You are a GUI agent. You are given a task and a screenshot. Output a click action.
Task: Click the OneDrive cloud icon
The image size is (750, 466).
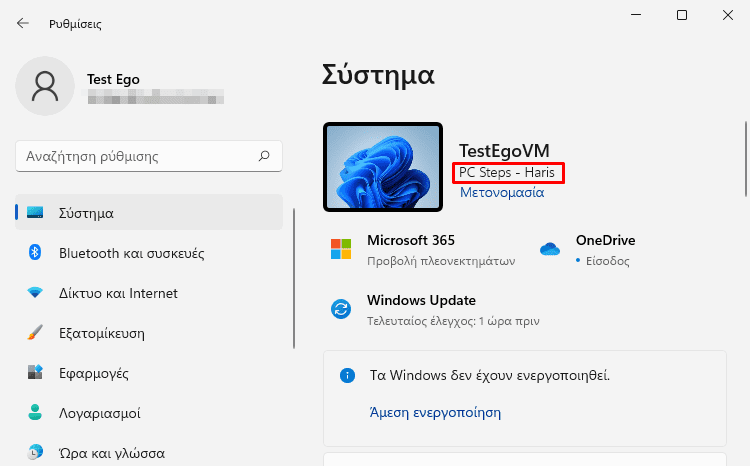pos(550,249)
